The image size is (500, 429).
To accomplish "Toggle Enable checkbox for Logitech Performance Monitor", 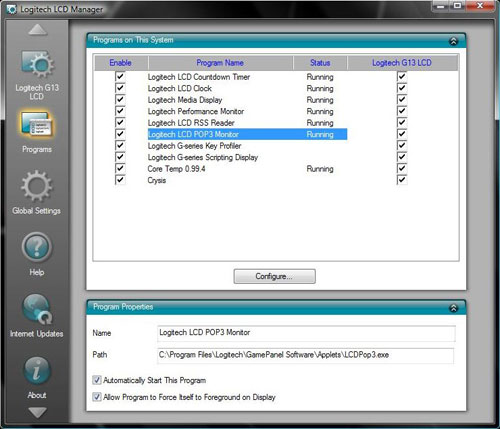I will pyautogui.click(x=120, y=111).
